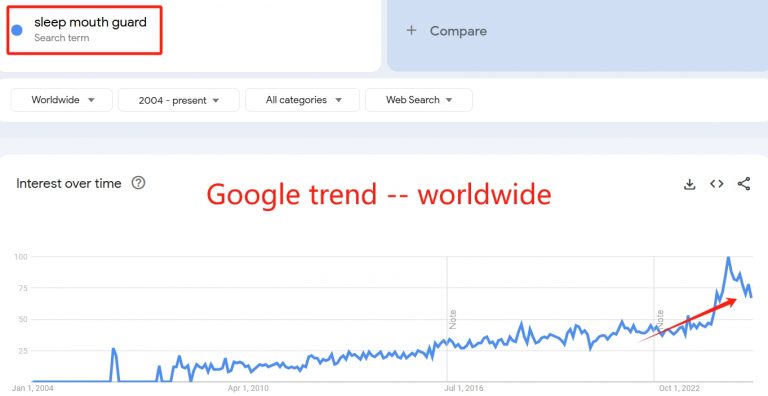
Task: Change the Web Search type dropdown
Action: point(419,100)
